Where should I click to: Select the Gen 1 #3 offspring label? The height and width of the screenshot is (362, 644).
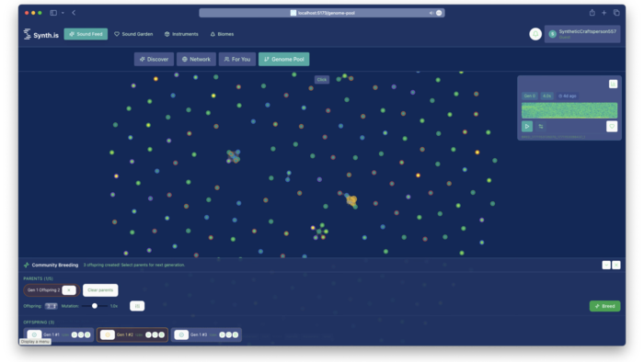pyautogui.click(x=199, y=334)
